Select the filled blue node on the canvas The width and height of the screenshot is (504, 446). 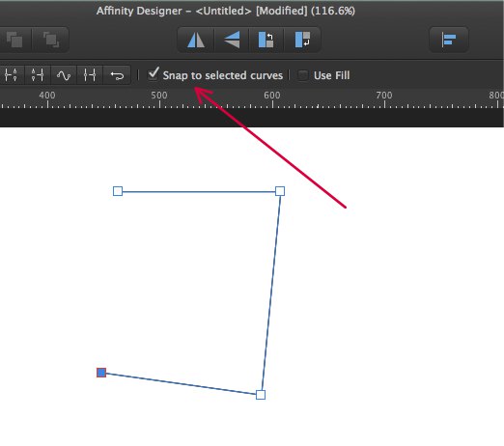coord(101,373)
